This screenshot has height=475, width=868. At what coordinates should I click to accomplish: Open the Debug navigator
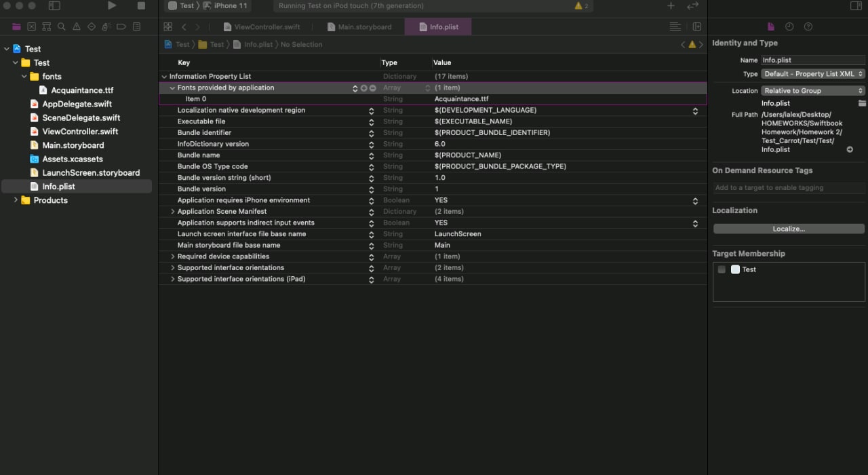pyautogui.click(x=106, y=26)
